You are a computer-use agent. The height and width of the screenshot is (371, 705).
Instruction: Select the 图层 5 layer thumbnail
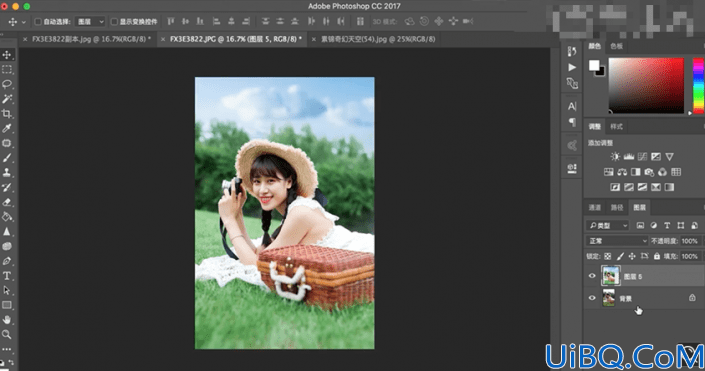click(611, 276)
